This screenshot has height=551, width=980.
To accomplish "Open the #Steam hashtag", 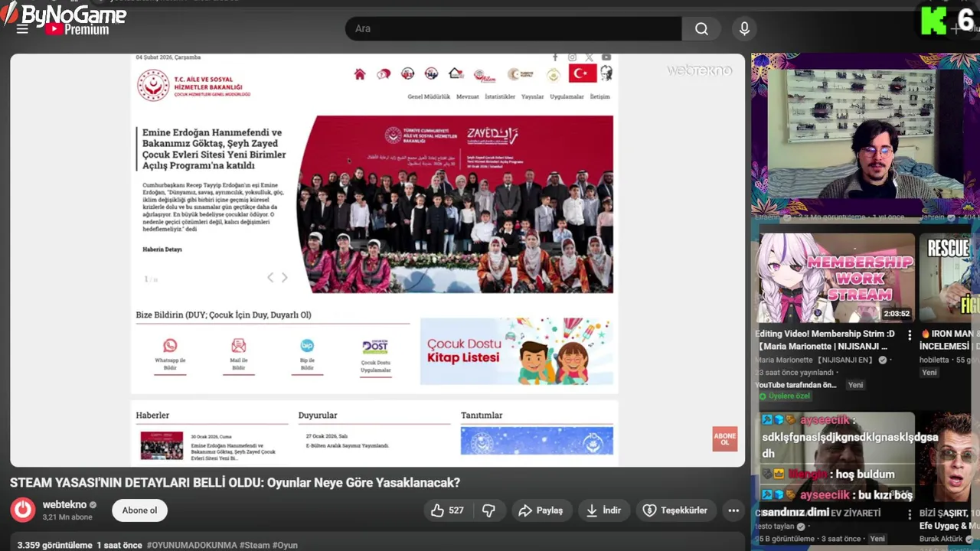I will click(254, 545).
